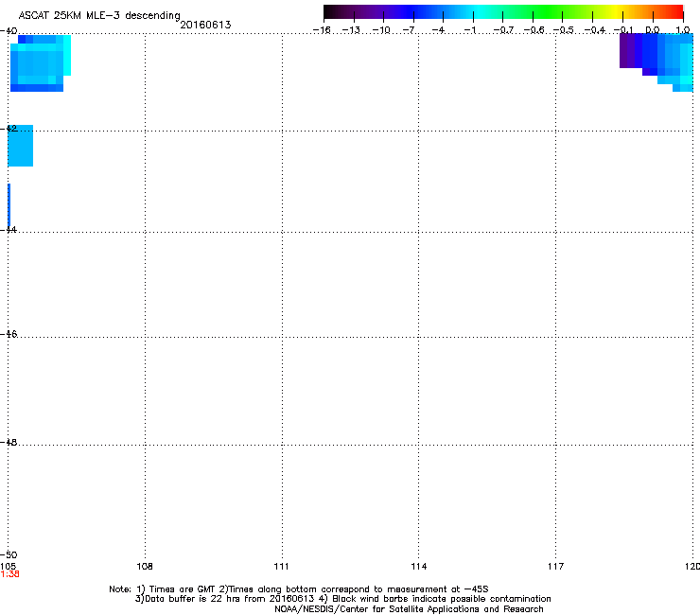Image resolution: width=700 pixels, height=615 pixels.
Task: Click the blue data patch near -40 latitude on the left
Action: 40,63
